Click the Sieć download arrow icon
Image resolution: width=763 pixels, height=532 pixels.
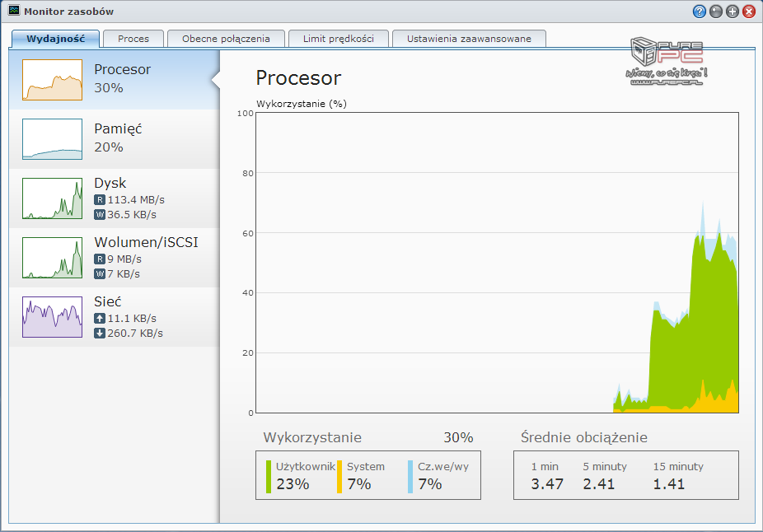[x=99, y=333]
